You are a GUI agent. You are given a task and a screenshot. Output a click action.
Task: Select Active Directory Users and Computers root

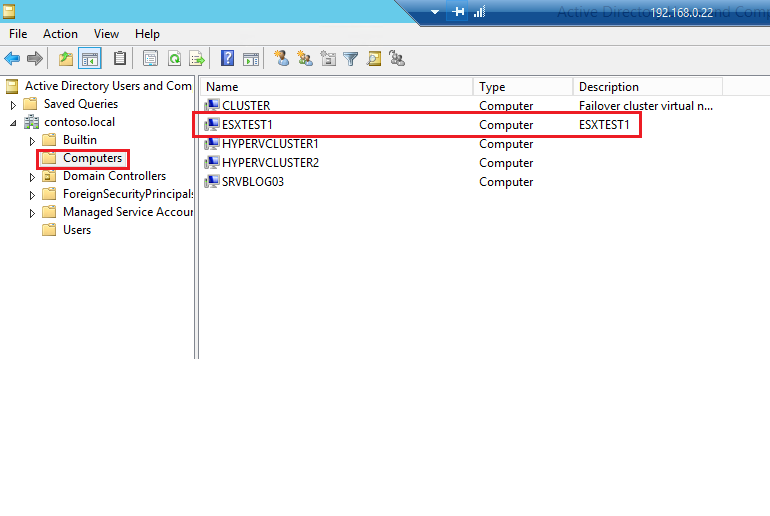pos(108,86)
